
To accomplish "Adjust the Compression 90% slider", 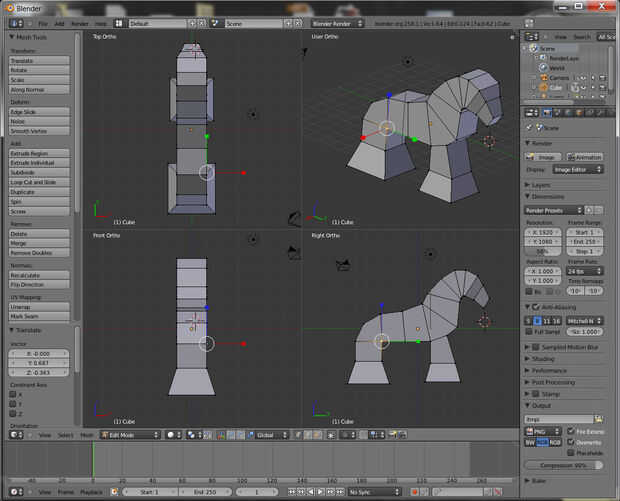I will 564,465.
